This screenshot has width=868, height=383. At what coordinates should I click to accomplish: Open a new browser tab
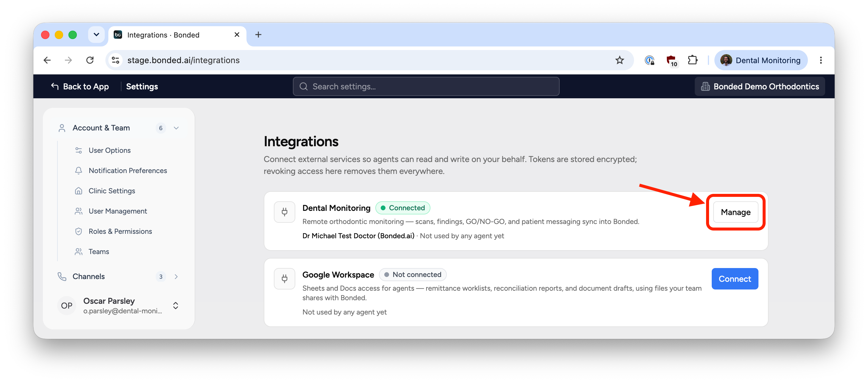point(258,34)
